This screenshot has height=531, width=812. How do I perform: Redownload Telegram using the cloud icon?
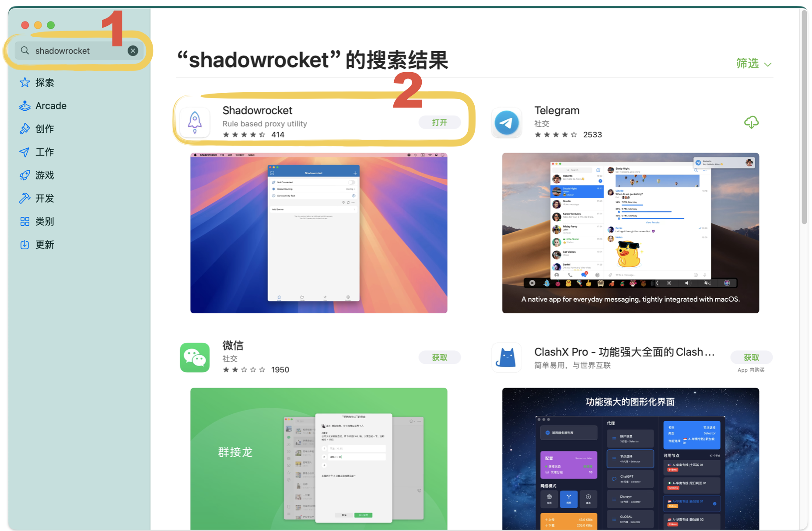point(751,122)
